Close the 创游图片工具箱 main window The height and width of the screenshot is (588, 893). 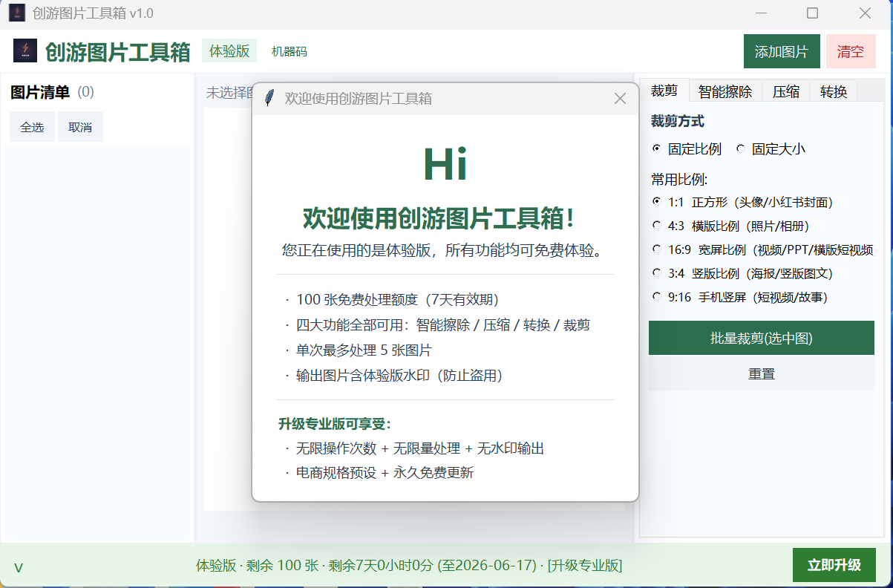(865, 13)
